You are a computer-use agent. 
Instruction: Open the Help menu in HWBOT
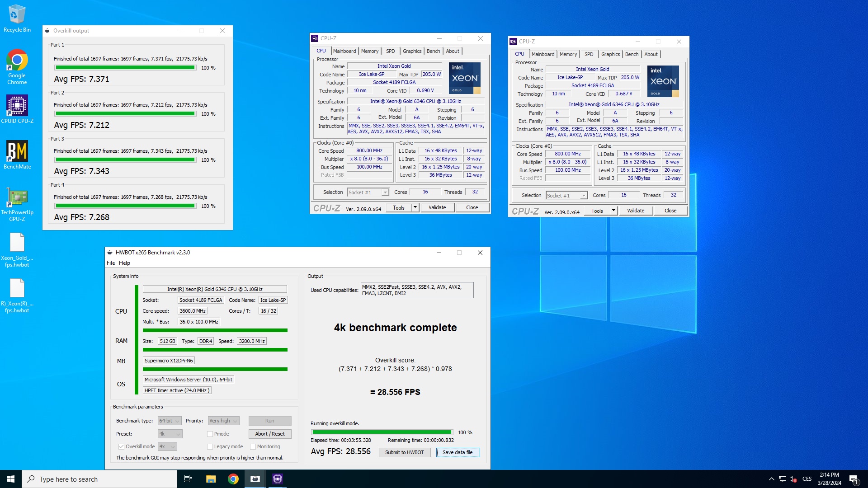[124, 263]
